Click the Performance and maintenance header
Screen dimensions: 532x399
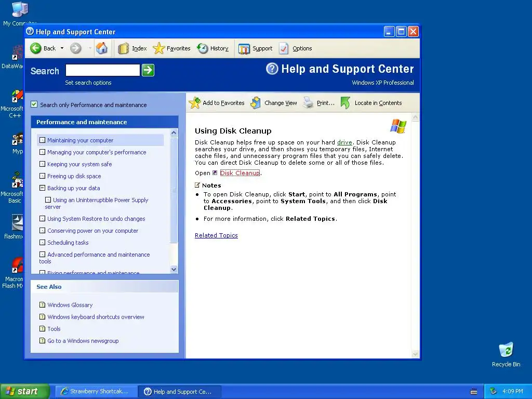(x=104, y=122)
